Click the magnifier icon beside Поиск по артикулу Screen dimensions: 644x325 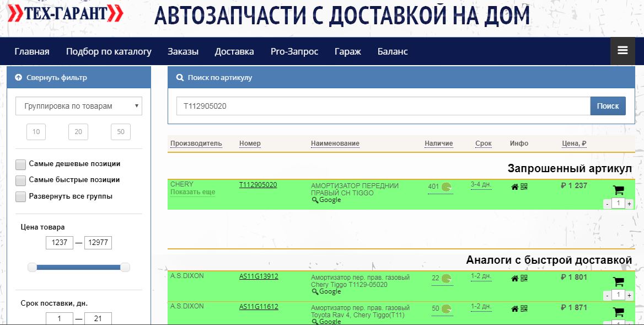[x=180, y=77]
